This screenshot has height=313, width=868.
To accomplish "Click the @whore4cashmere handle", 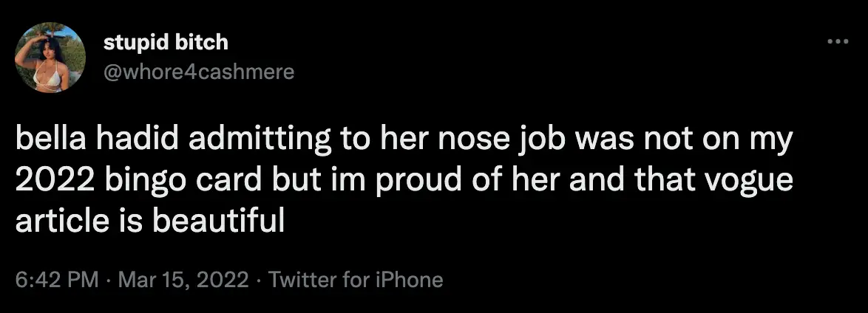I will pyautogui.click(x=200, y=72).
